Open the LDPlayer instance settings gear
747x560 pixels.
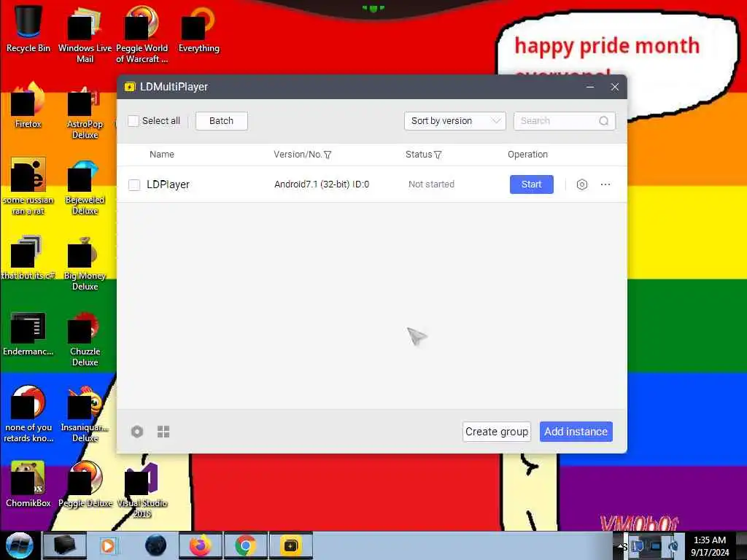pos(581,184)
